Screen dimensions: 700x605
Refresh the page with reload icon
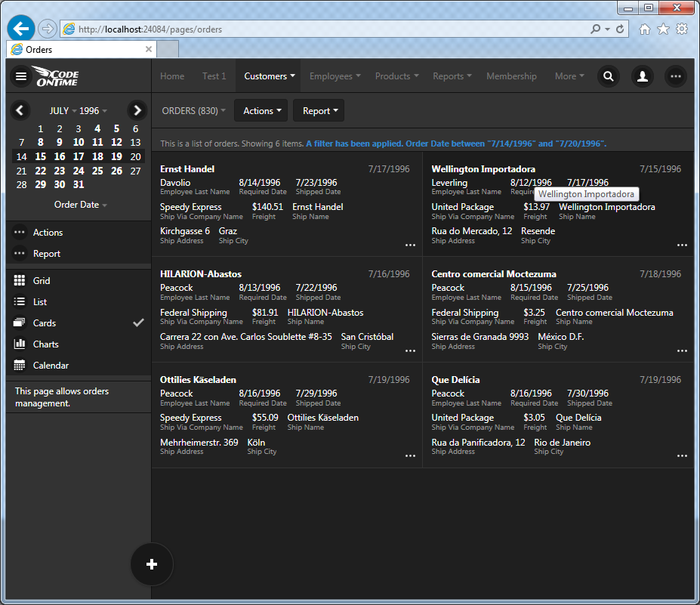pyautogui.click(x=620, y=29)
